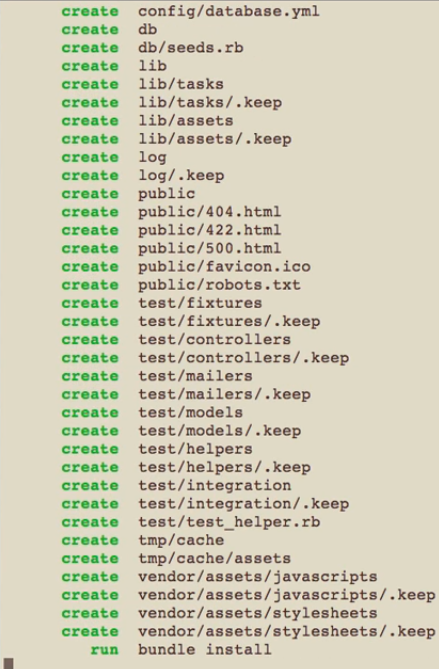Click the public/404.html path
This screenshot has width=439, height=669.
[209, 212]
